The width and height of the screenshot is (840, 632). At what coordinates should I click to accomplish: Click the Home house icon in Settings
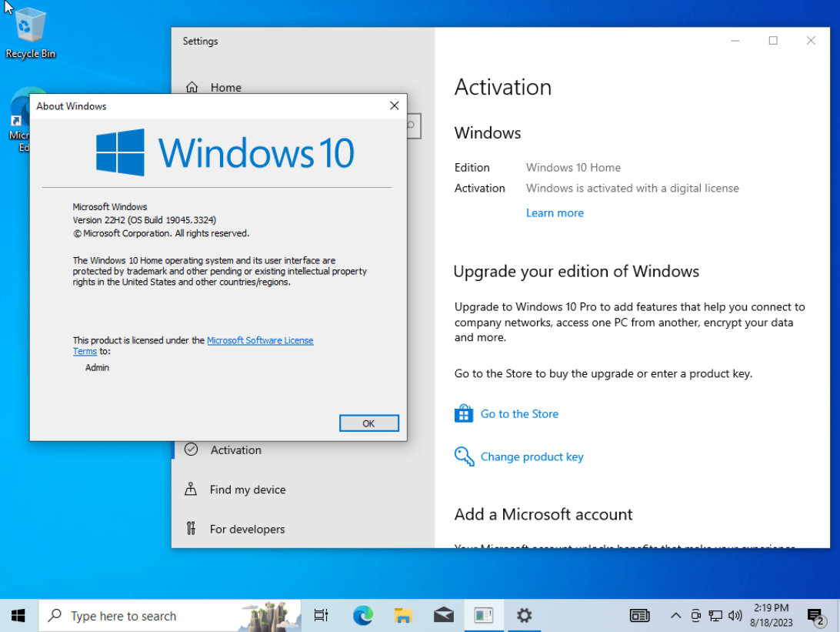(192, 87)
